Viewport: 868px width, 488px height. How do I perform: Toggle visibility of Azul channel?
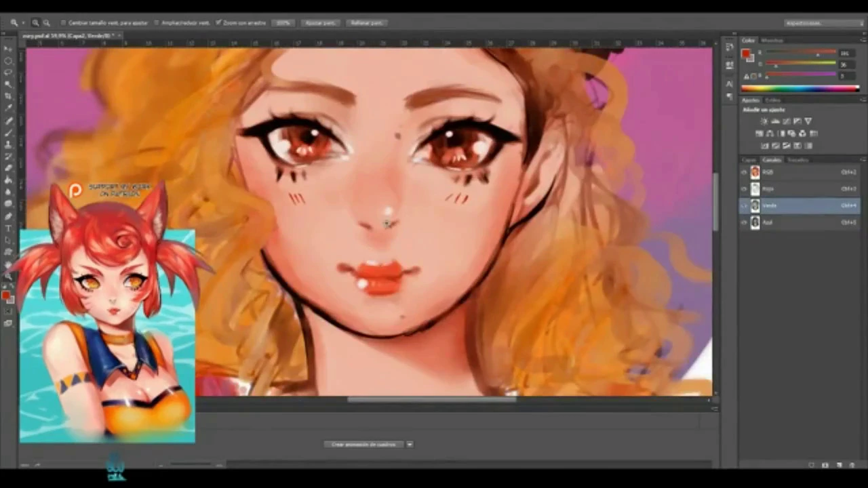click(744, 222)
